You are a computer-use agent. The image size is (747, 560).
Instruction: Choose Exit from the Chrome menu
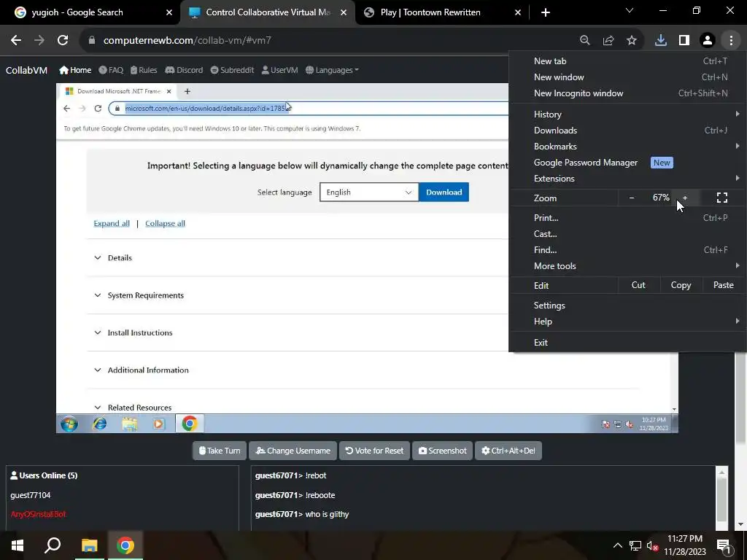coord(628,343)
